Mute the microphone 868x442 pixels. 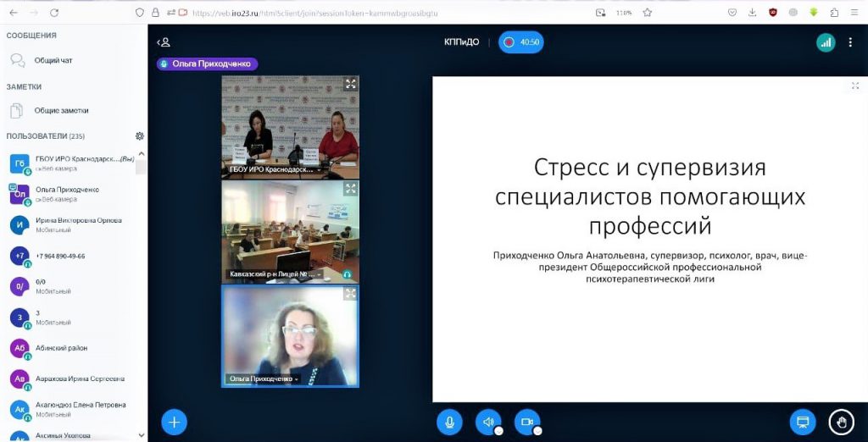(x=449, y=422)
